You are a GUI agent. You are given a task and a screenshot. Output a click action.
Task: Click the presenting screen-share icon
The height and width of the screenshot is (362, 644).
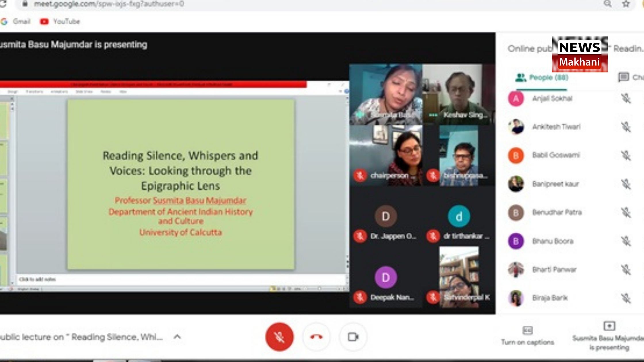[x=609, y=326]
